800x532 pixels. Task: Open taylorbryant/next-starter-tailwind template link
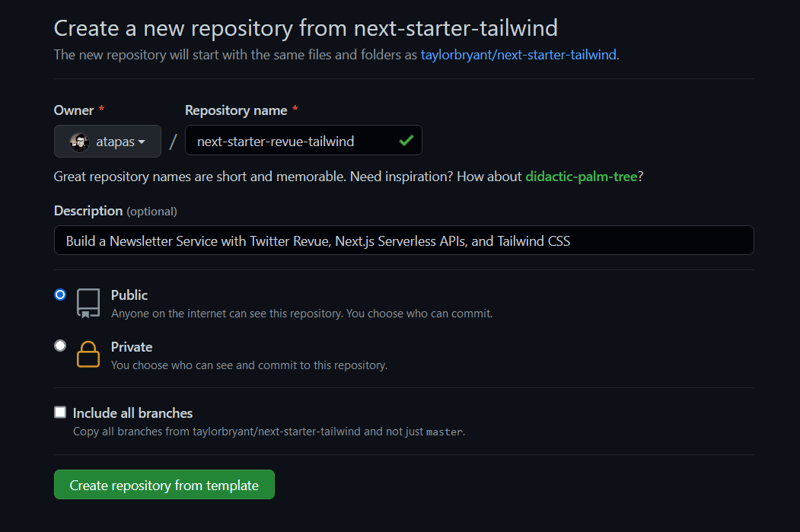tap(518, 55)
